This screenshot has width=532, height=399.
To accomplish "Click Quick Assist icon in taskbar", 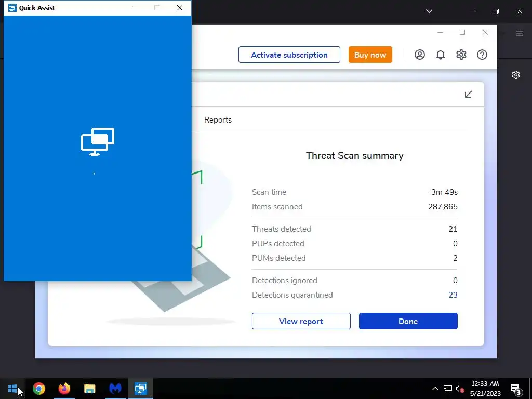I will [x=140, y=389].
